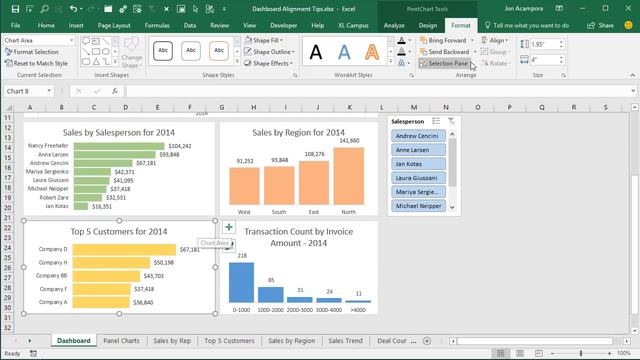The height and width of the screenshot is (360, 640).
Task: Expand the formula bar
Action: 633,91
